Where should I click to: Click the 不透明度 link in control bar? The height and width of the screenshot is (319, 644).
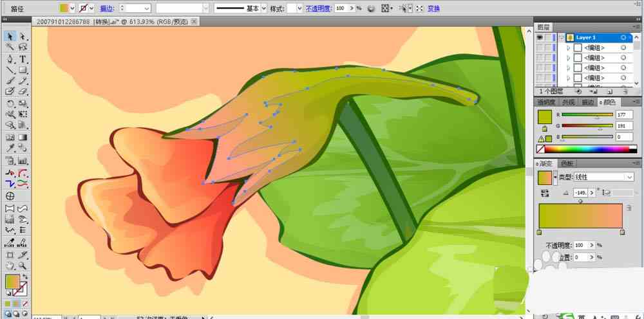319,8
